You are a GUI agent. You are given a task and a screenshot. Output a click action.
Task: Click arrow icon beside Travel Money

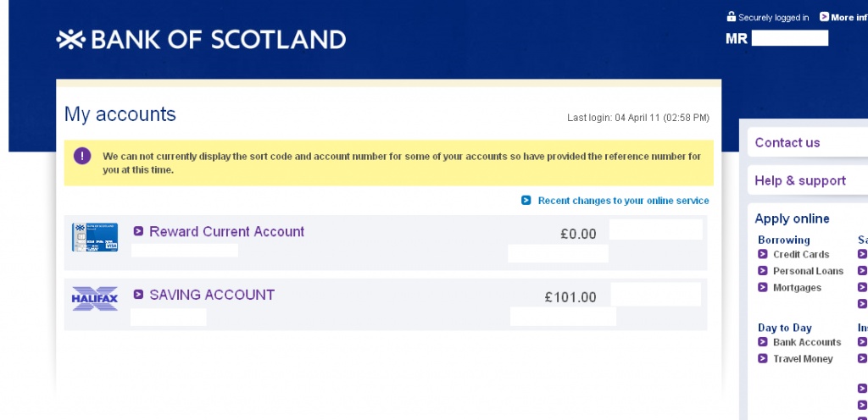pyautogui.click(x=763, y=359)
